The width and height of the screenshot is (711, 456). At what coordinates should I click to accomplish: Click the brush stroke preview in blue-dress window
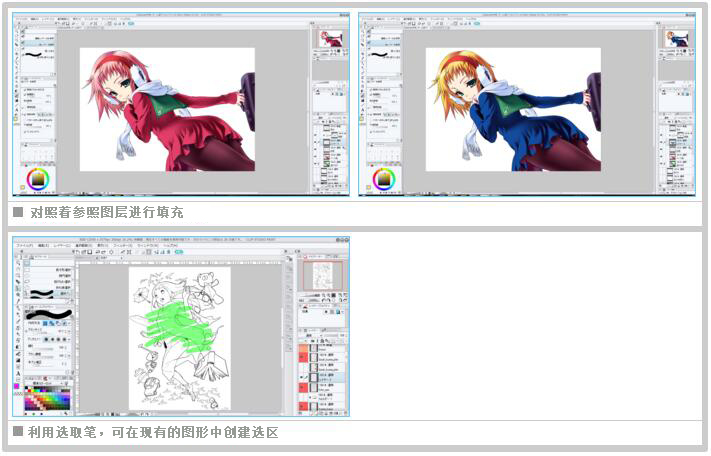pos(380,54)
